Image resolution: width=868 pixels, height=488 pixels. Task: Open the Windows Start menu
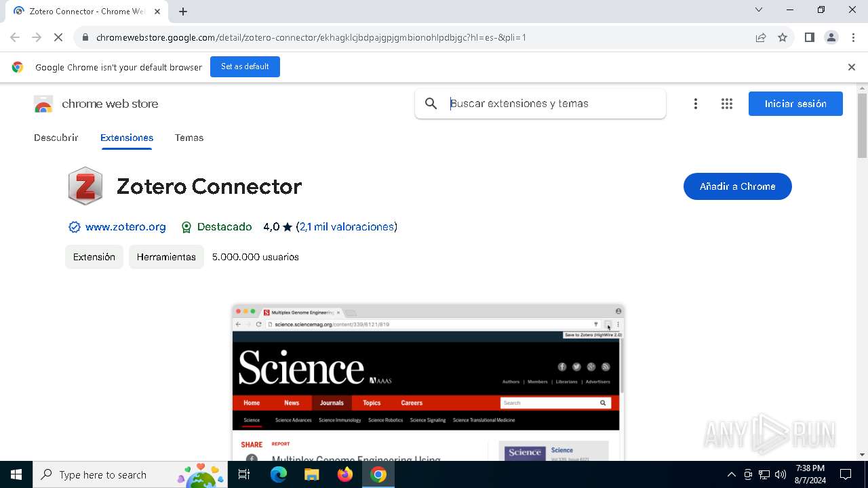click(x=16, y=474)
